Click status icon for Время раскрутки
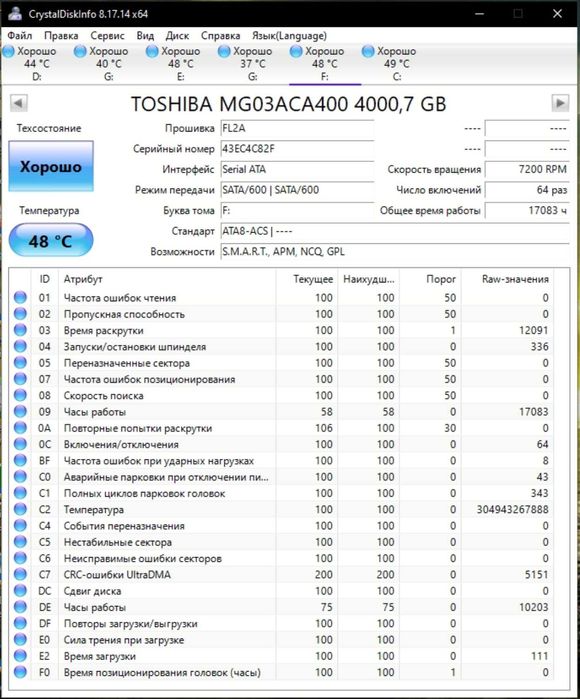Screen dimensions: 580x699 (20, 330)
